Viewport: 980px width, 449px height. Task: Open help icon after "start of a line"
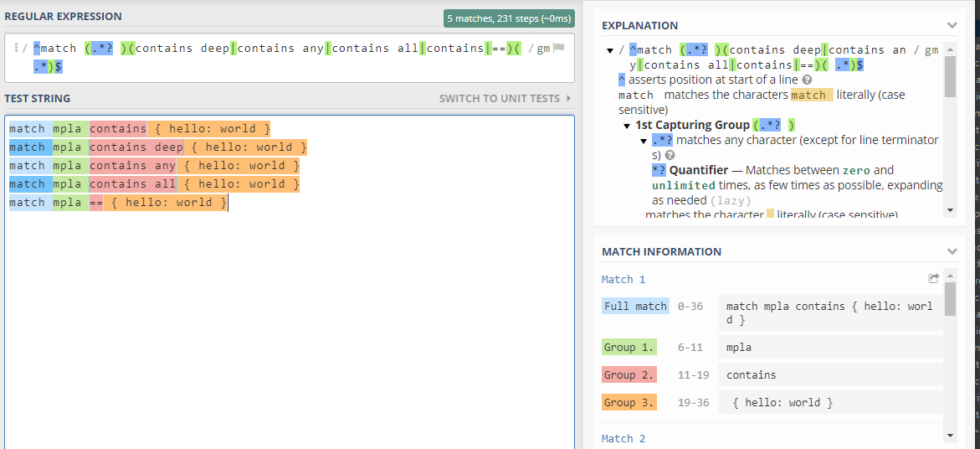[x=807, y=80]
